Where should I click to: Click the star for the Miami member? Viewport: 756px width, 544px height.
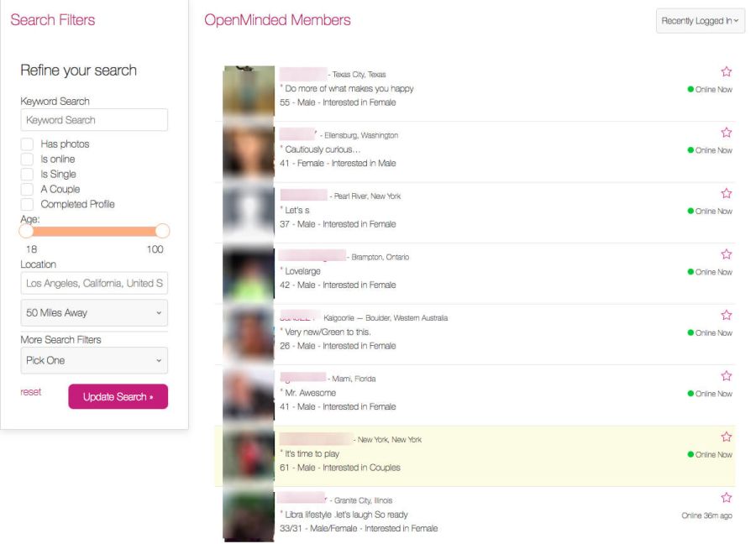click(726, 375)
